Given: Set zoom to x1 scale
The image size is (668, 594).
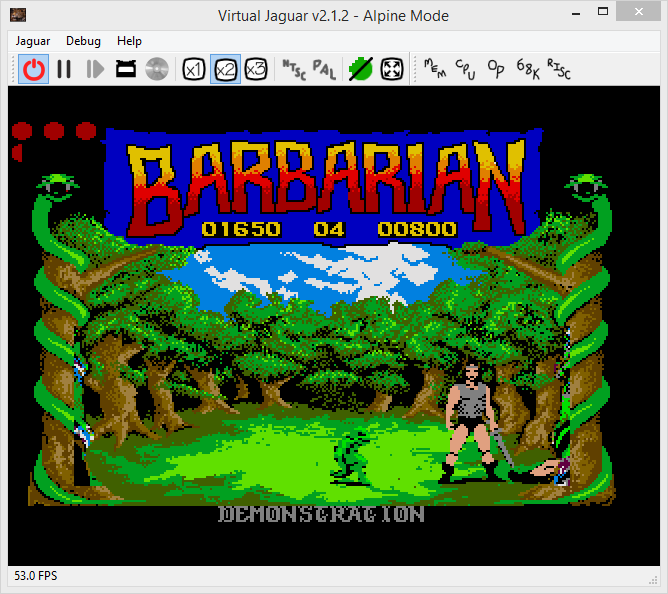Looking at the screenshot, I should click(193, 69).
